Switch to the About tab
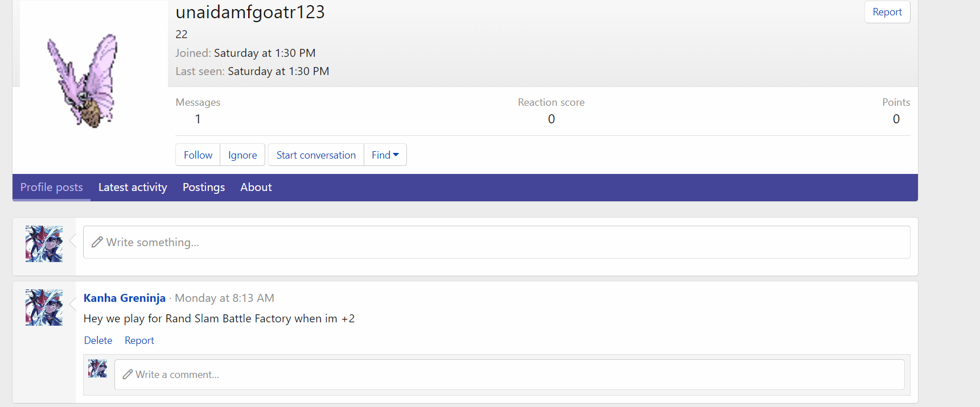The width and height of the screenshot is (980, 407). click(256, 188)
